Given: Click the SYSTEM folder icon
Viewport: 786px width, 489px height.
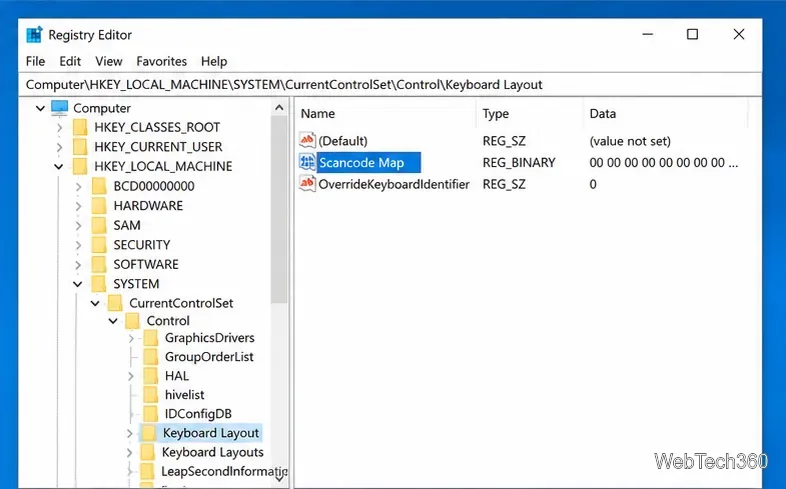Looking at the screenshot, I should [x=99, y=284].
